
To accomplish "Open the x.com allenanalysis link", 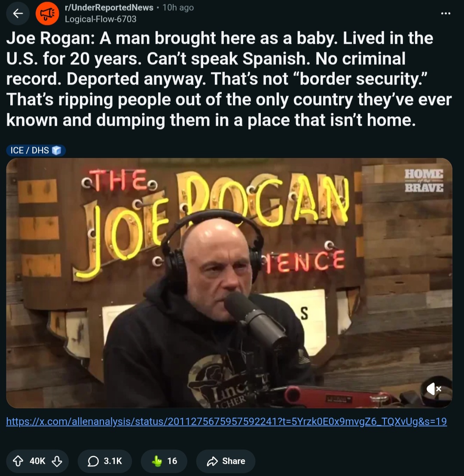I will point(226,421).
